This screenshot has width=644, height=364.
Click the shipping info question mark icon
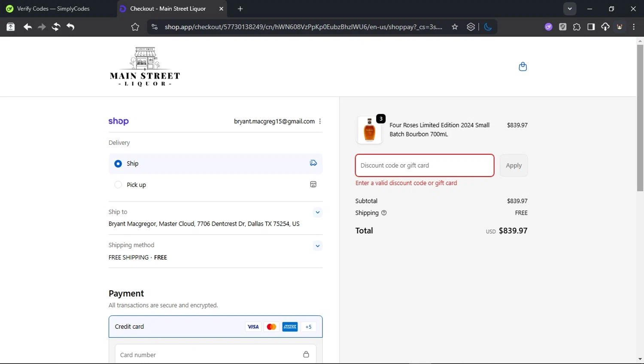[384, 213]
